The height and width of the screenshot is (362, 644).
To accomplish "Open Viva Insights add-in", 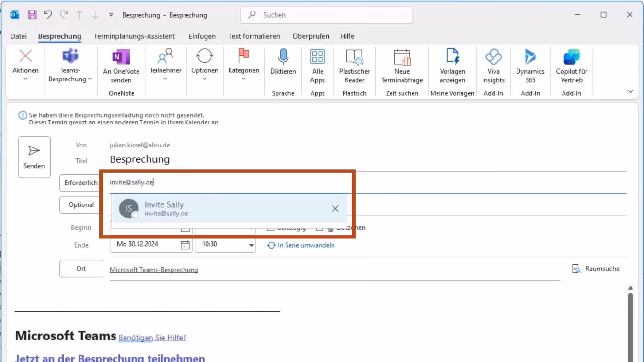I will pyautogui.click(x=493, y=66).
